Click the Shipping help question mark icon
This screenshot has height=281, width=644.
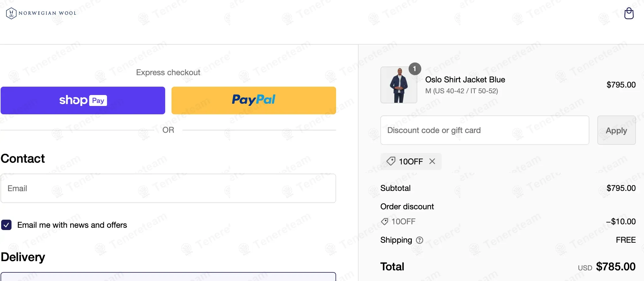click(x=420, y=240)
